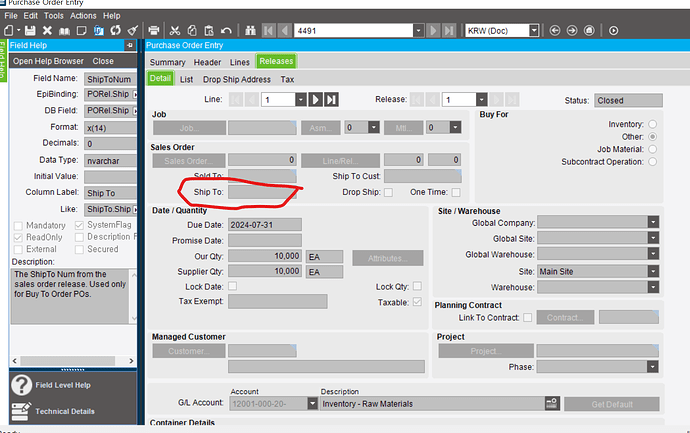Toggle the One Time checkbox

coord(456,192)
